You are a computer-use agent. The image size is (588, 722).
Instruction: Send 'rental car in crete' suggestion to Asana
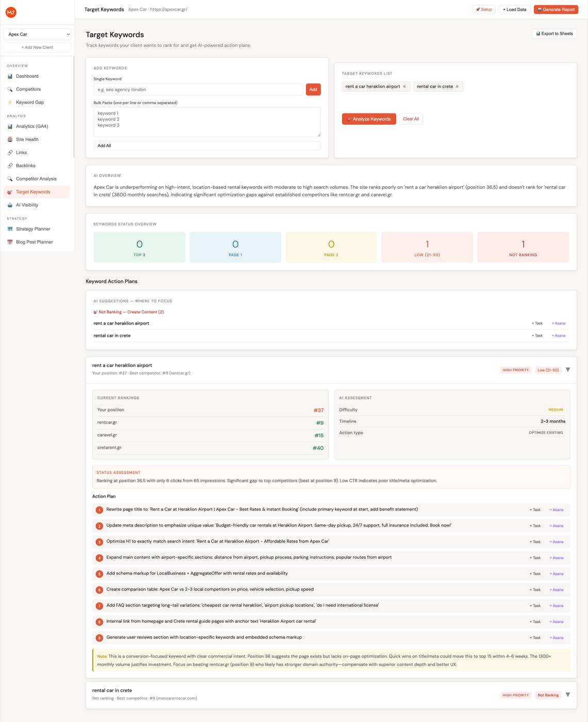coord(559,336)
